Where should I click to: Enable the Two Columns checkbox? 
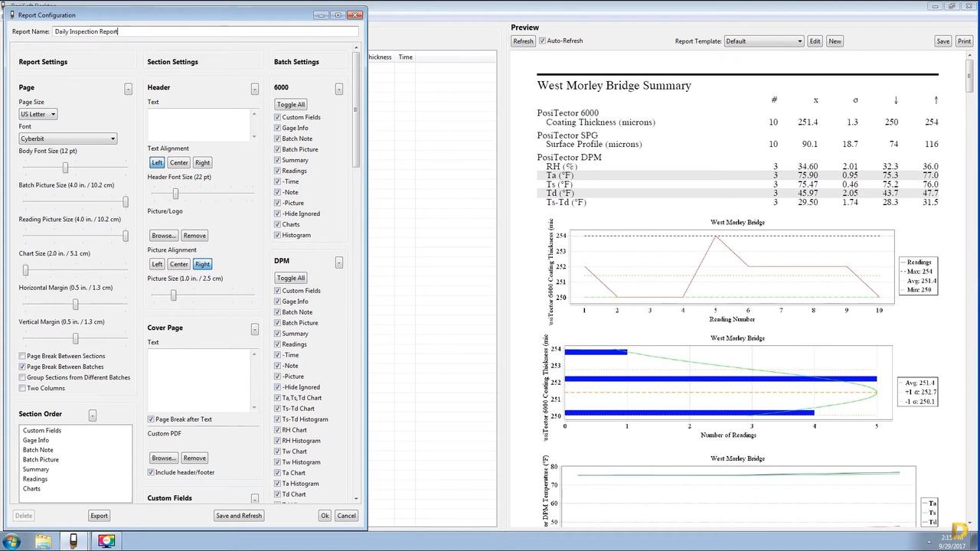pyautogui.click(x=23, y=388)
